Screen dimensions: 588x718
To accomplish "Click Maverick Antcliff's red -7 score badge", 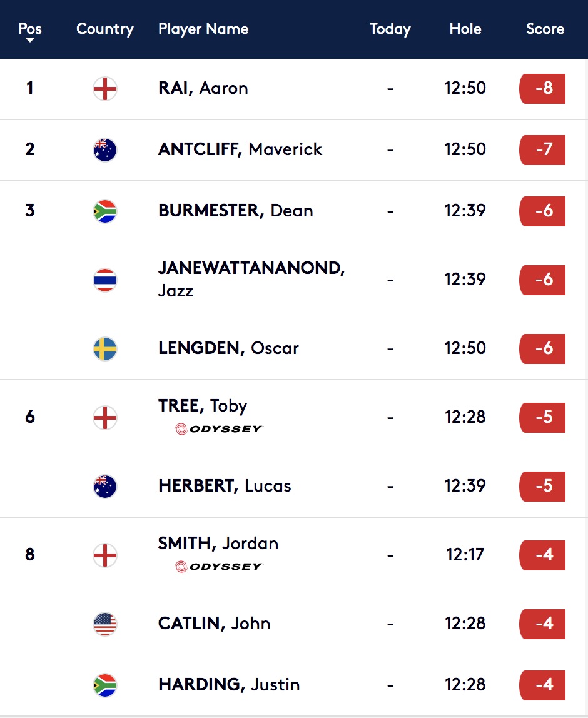I will 542,149.
